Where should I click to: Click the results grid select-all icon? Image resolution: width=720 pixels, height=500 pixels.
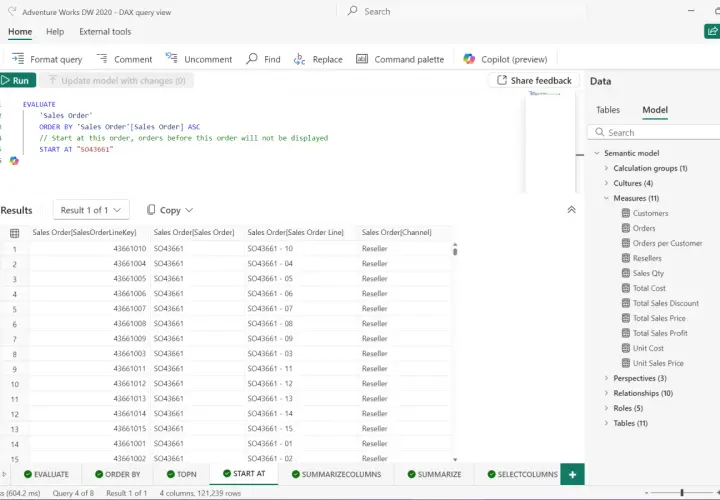(15, 233)
